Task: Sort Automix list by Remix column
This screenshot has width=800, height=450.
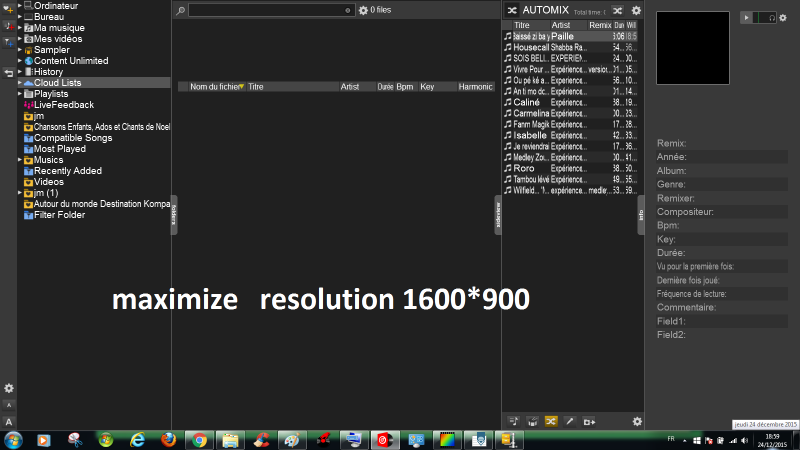Action: [600, 25]
